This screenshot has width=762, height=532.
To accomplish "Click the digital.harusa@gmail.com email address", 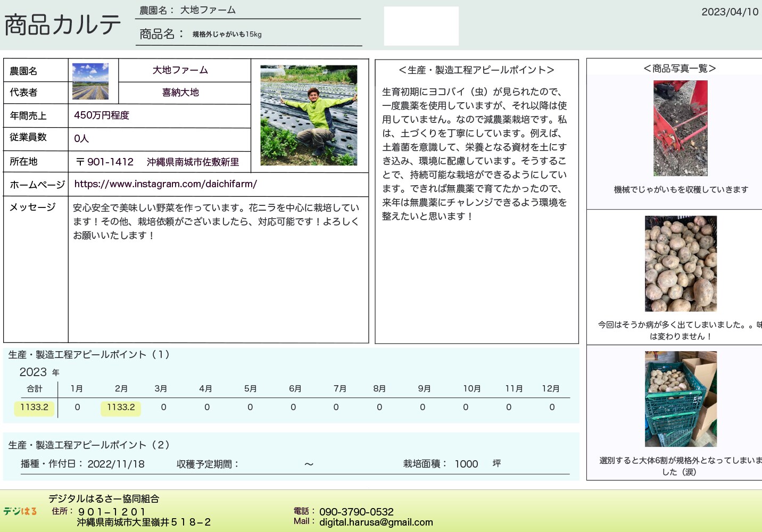I will point(376,522).
